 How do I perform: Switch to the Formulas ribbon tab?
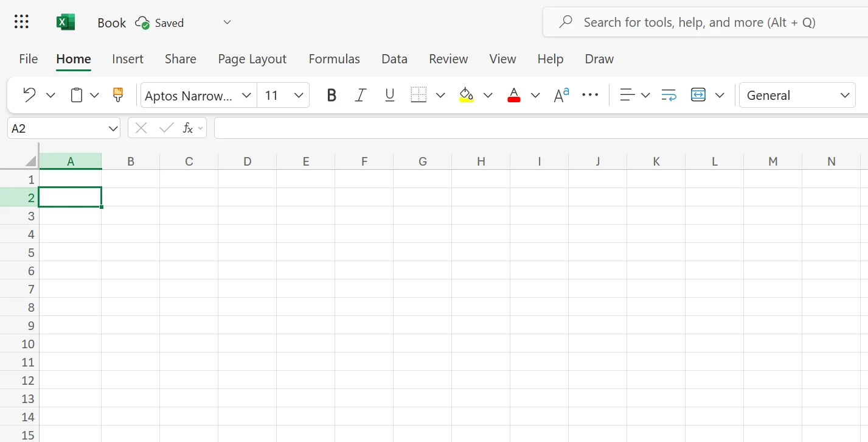(334, 58)
